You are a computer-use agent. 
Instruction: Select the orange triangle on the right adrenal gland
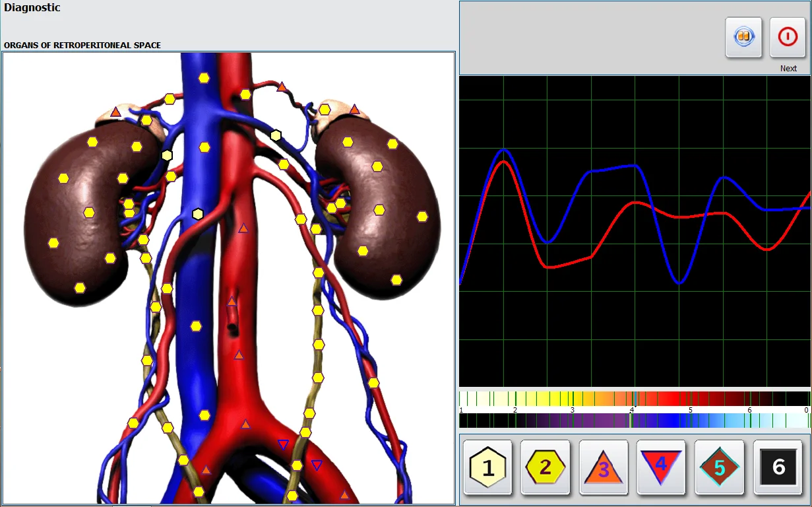(355, 109)
